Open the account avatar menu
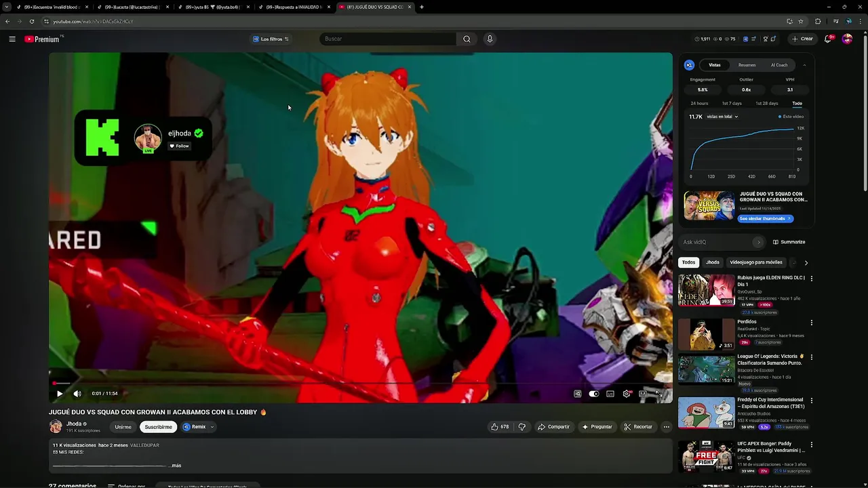 coord(847,39)
